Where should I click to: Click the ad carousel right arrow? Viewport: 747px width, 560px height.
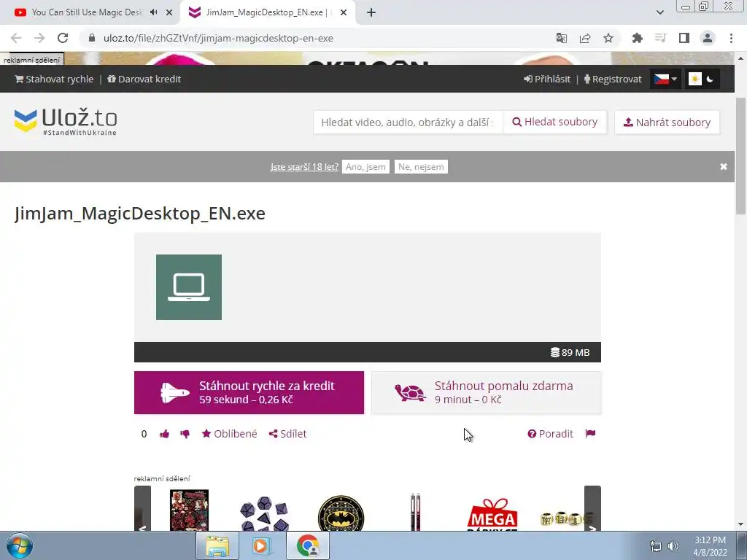tap(592, 508)
